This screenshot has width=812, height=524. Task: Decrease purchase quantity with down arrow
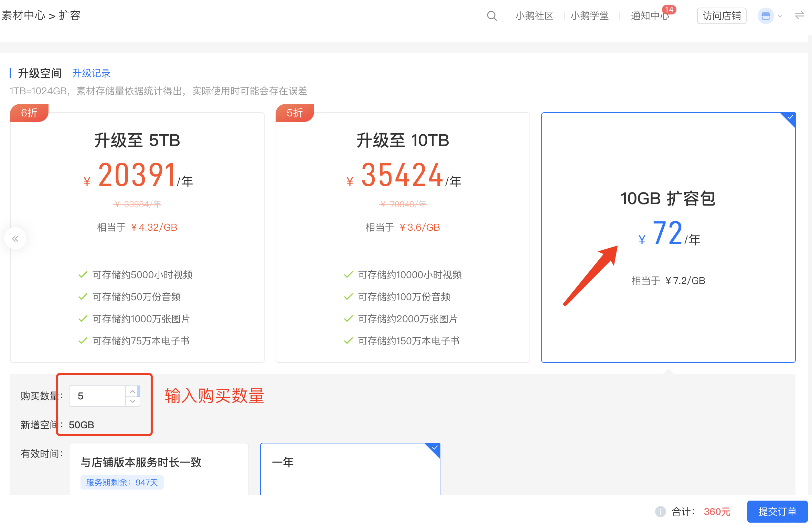click(132, 401)
